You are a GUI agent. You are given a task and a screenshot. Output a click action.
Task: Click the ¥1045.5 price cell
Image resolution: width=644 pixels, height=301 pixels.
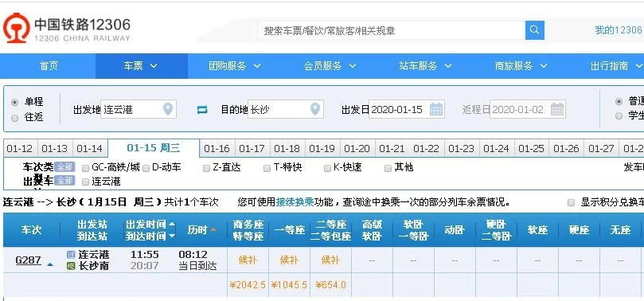click(289, 284)
